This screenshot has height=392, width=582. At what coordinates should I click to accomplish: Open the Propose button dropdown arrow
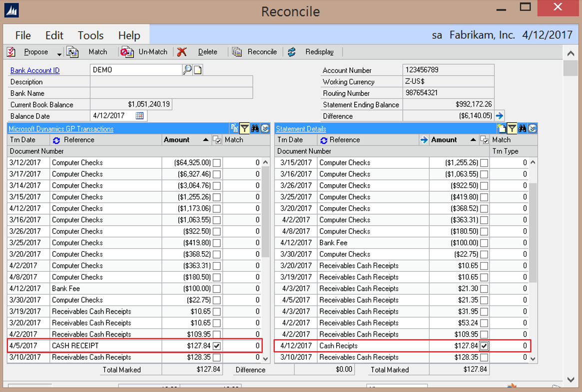click(59, 53)
